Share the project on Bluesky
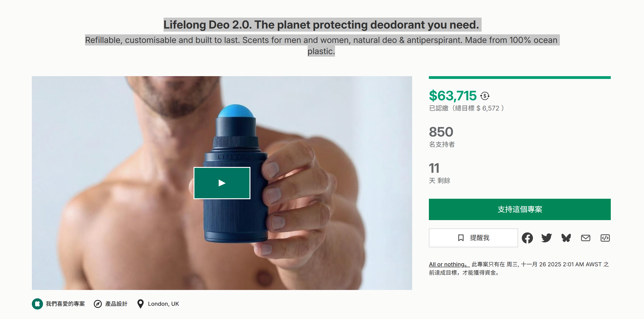This screenshot has height=319, width=644. [x=566, y=238]
